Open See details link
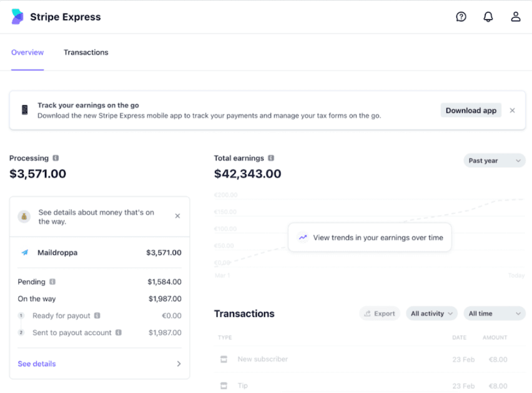 click(36, 364)
